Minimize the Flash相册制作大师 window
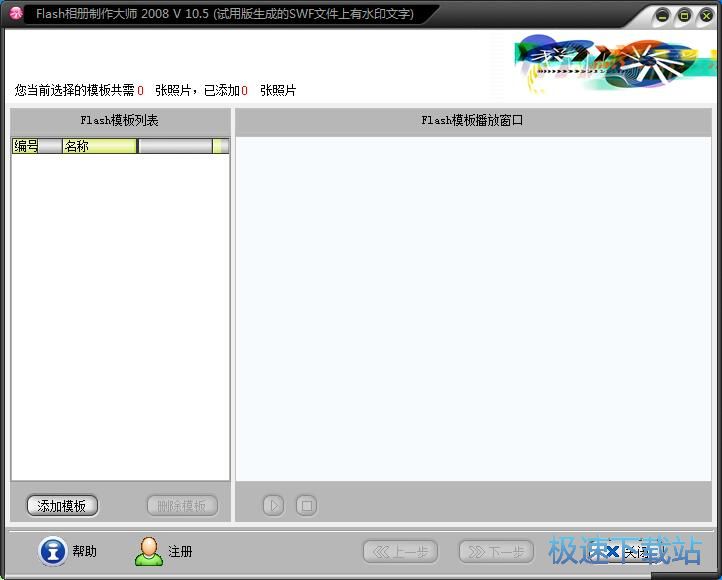 [x=662, y=16]
